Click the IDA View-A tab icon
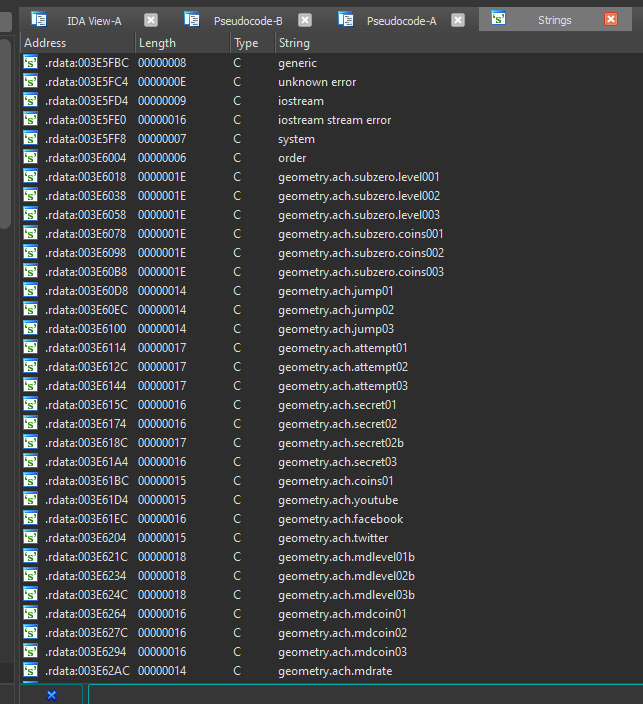Screen dimensions: 643x704 pos(39,19)
